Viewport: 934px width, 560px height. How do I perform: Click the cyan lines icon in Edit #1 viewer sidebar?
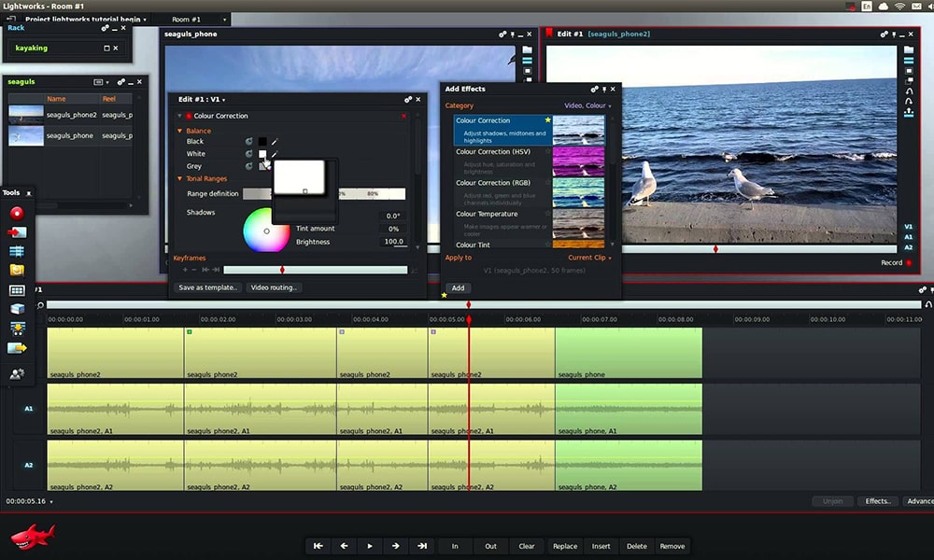click(909, 61)
